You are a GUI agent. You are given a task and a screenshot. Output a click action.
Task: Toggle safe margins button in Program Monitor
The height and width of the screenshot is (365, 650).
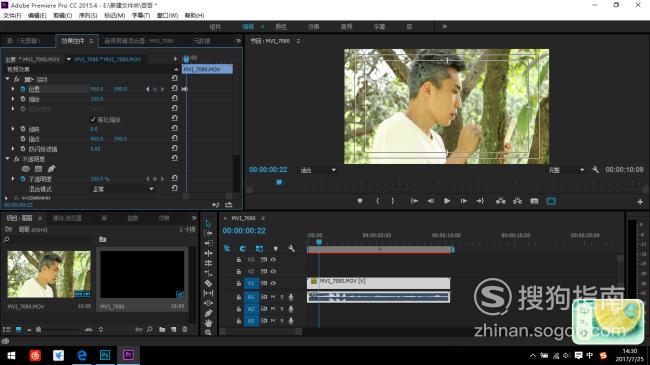pos(551,201)
